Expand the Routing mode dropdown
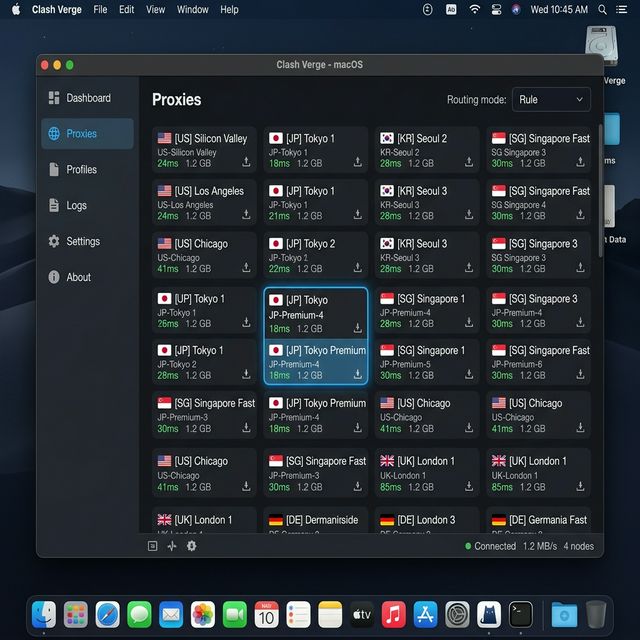 coord(551,100)
